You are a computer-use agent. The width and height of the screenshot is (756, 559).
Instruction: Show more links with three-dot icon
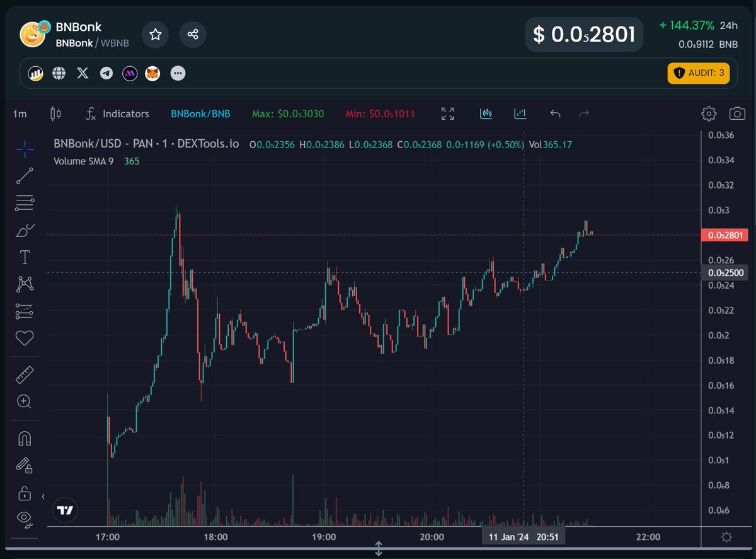point(178,74)
